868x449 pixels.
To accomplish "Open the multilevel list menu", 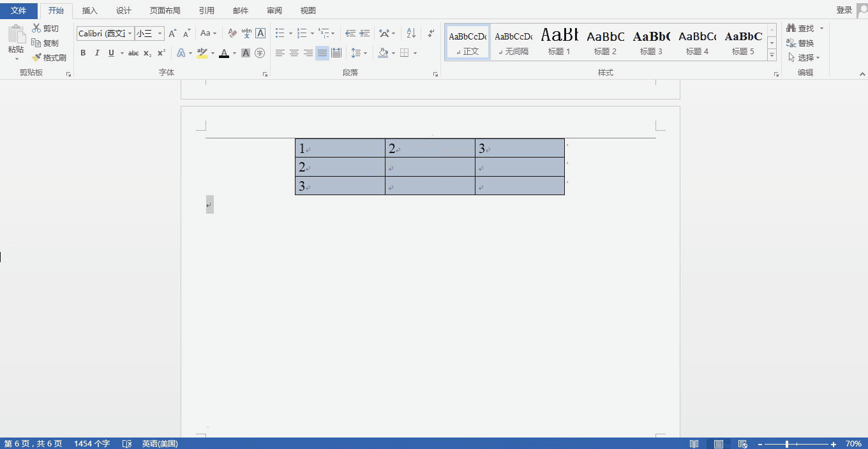I will tap(326, 33).
